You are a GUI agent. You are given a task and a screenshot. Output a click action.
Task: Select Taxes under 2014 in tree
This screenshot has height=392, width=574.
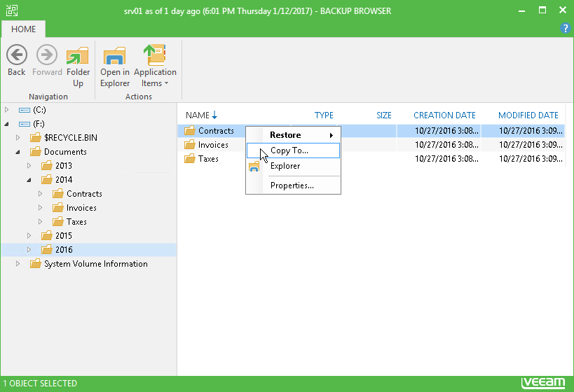click(76, 222)
